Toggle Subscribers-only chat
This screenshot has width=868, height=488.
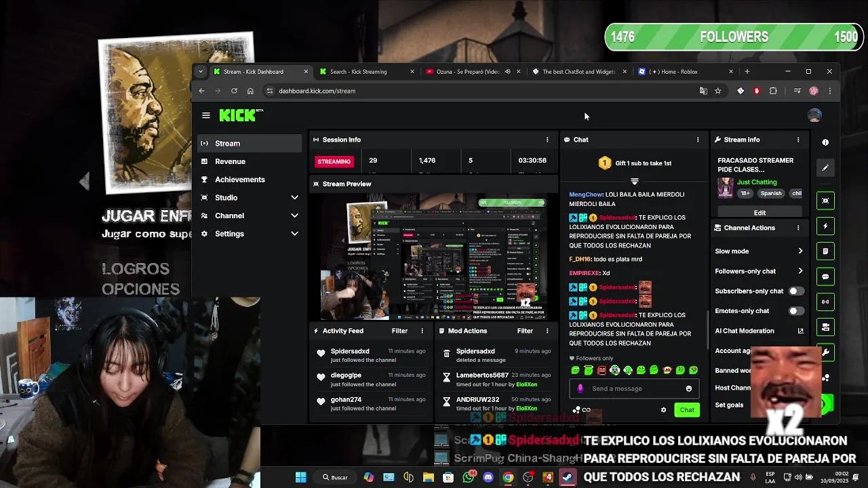(x=796, y=291)
